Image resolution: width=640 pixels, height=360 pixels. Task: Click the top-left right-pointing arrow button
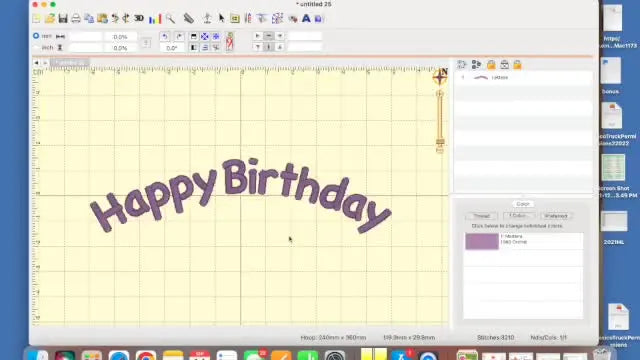(258, 36)
